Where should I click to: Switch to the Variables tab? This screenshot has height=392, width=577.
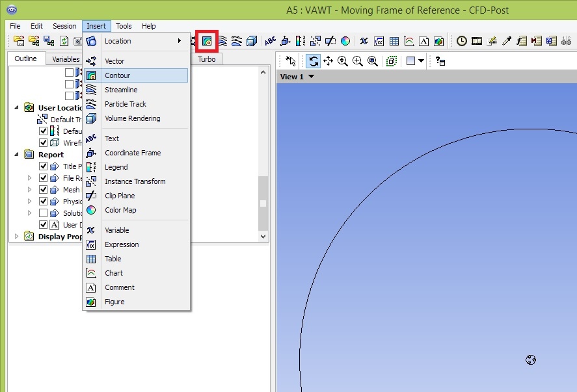click(66, 59)
